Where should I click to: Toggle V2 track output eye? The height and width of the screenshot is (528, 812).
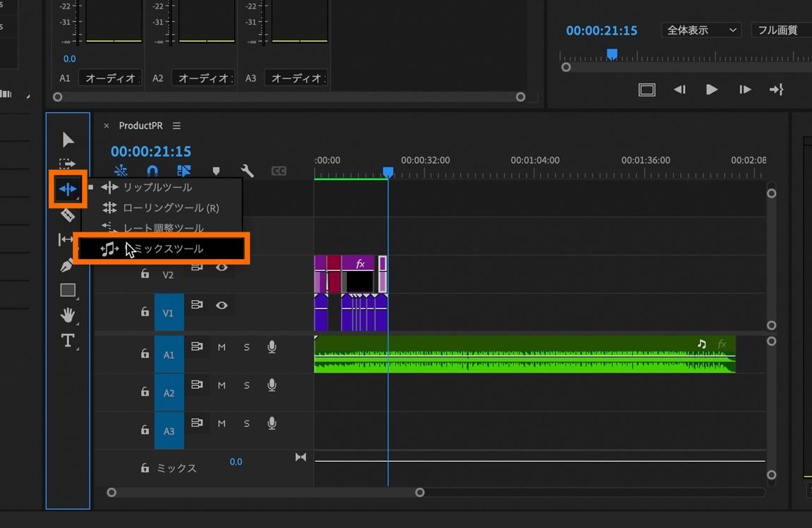click(x=222, y=268)
